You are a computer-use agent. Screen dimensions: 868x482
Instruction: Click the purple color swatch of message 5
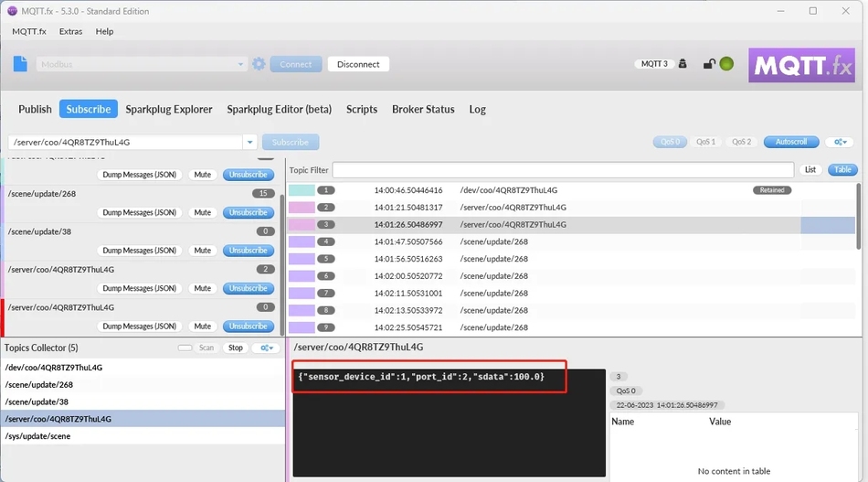[x=302, y=259]
